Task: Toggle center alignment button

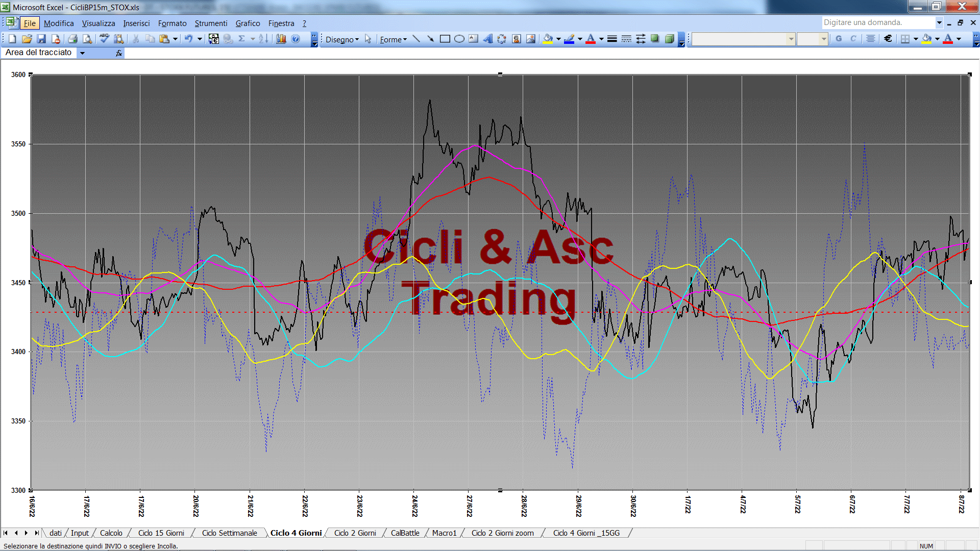Action: pyautogui.click(x=871, y=39)
